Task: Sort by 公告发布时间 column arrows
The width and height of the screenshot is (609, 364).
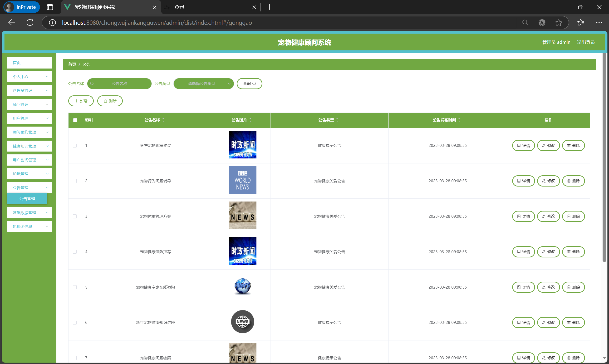Action: pyautogui.click(x=459, y=120)
